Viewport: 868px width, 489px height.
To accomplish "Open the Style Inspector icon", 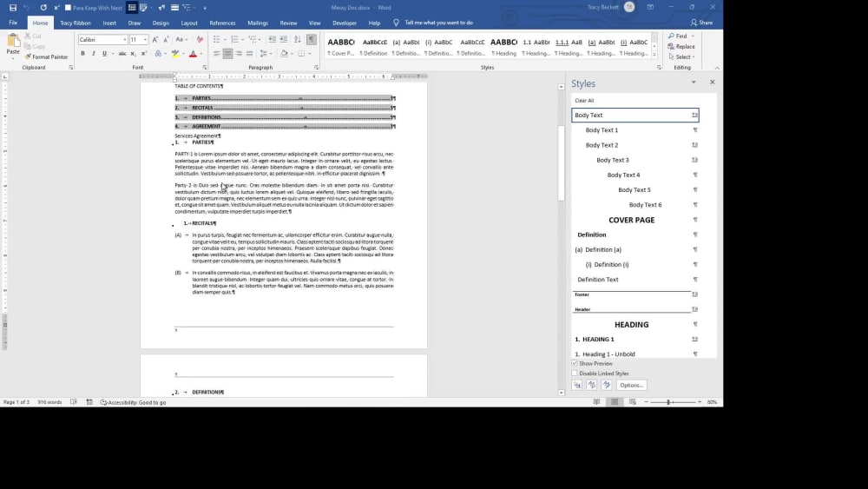I will 592,385.
